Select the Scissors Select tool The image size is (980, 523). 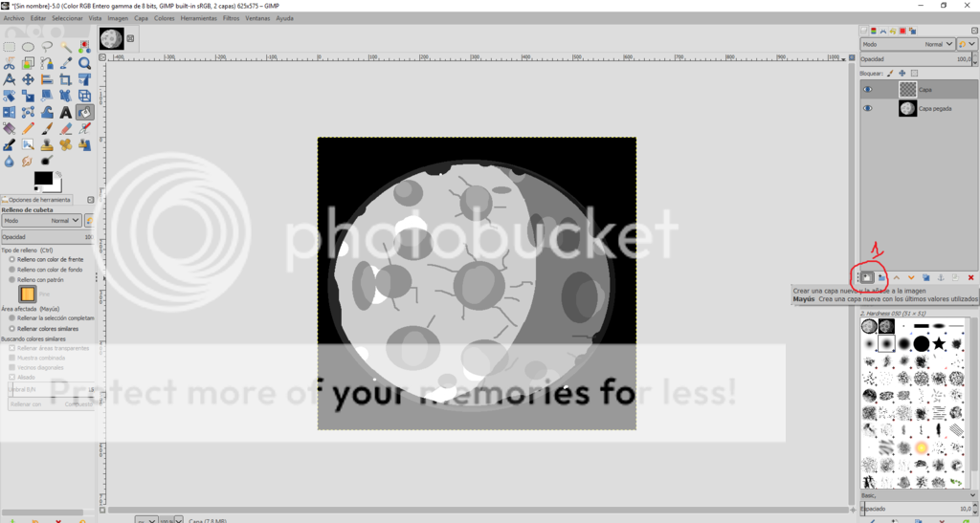[9, 63]
